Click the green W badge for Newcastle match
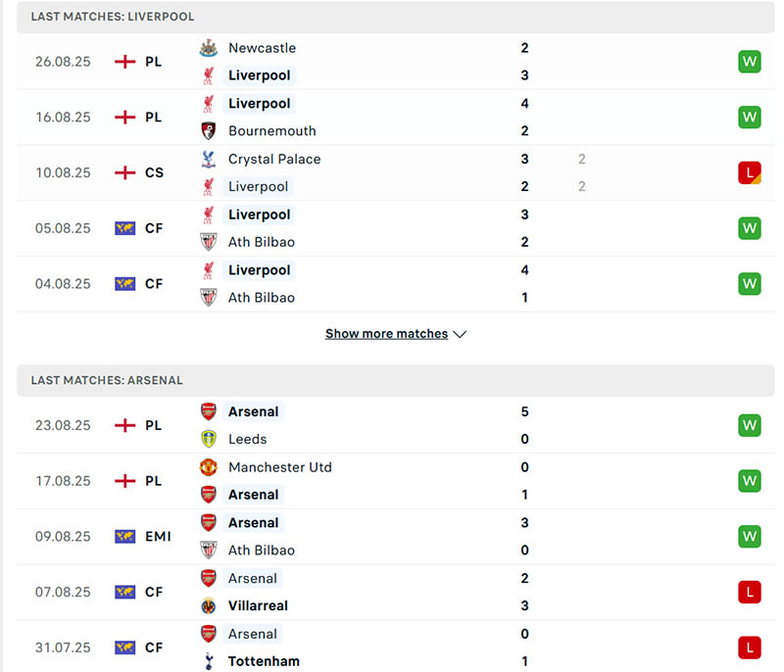 click(750, 62)
